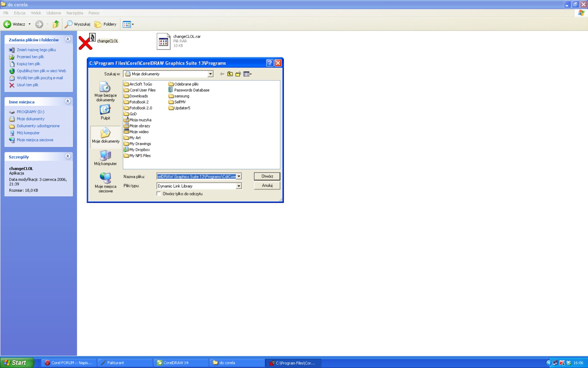Open the Narzędzia menu

click(75, 13)
